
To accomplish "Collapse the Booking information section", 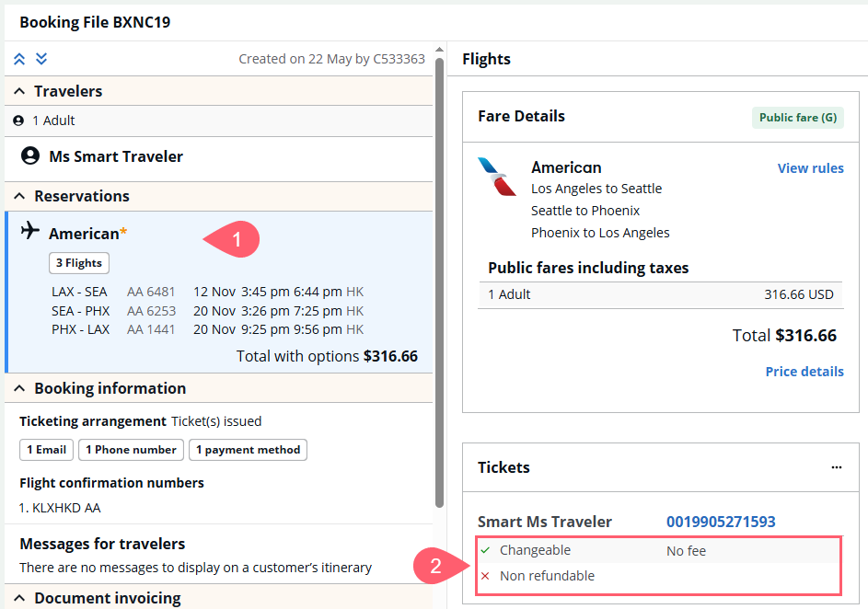I will pos(19,388).
